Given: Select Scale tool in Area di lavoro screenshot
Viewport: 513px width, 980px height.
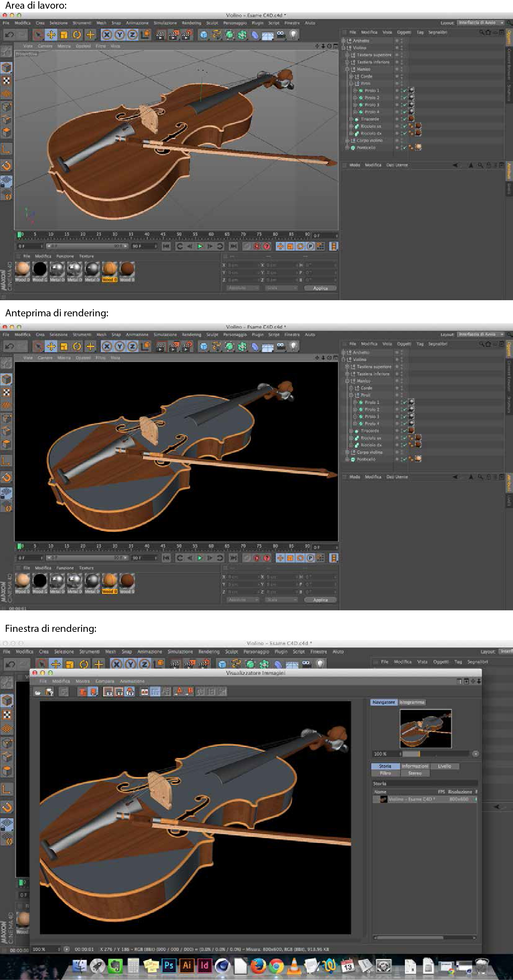Looking at the screenshot, I should click(x=64, y=35).
